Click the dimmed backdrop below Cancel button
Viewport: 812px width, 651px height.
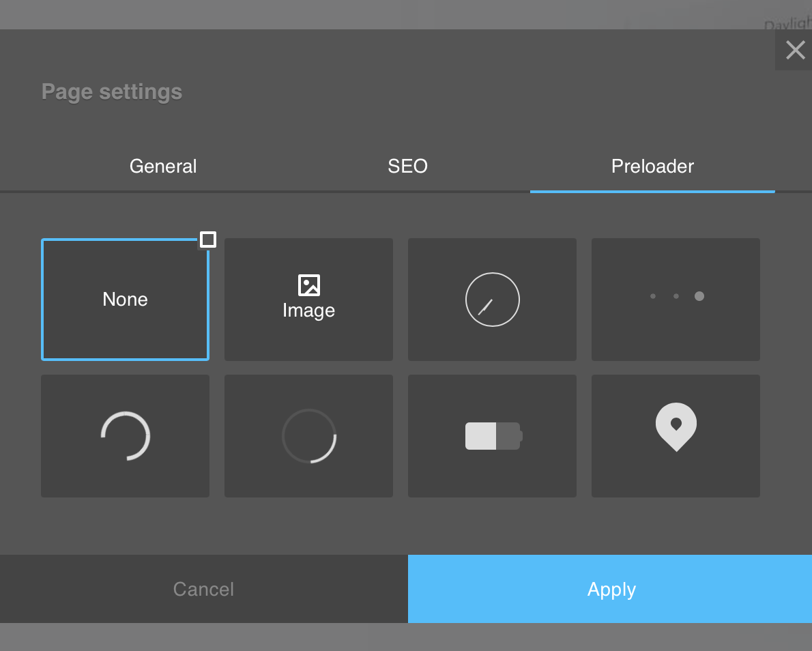pos(203,637)
